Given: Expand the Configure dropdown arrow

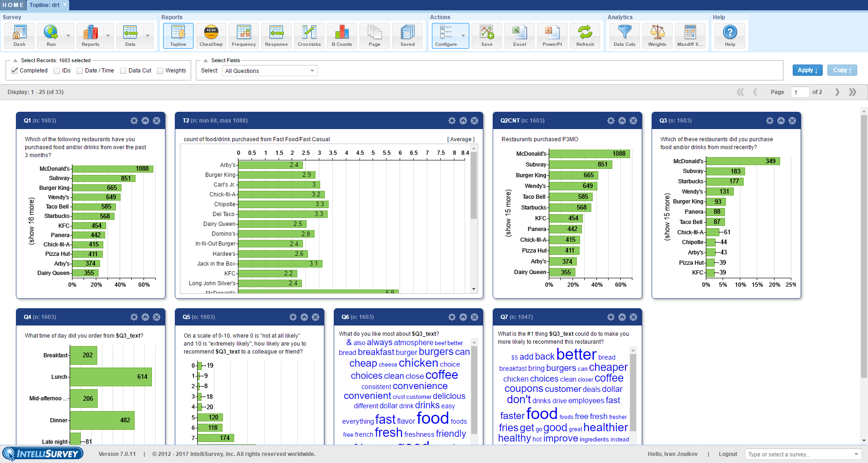Looking at the screenshot, I should point(463,36).
